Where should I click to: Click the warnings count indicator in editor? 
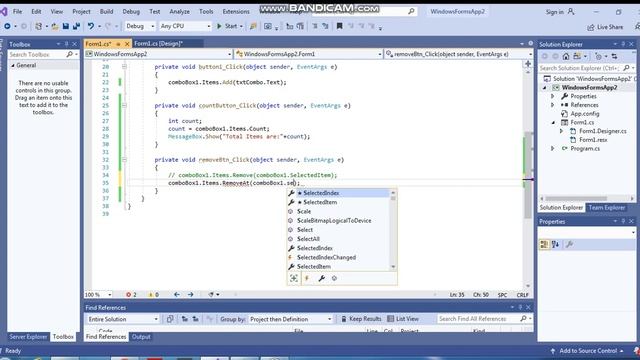[x=153, y=294]
